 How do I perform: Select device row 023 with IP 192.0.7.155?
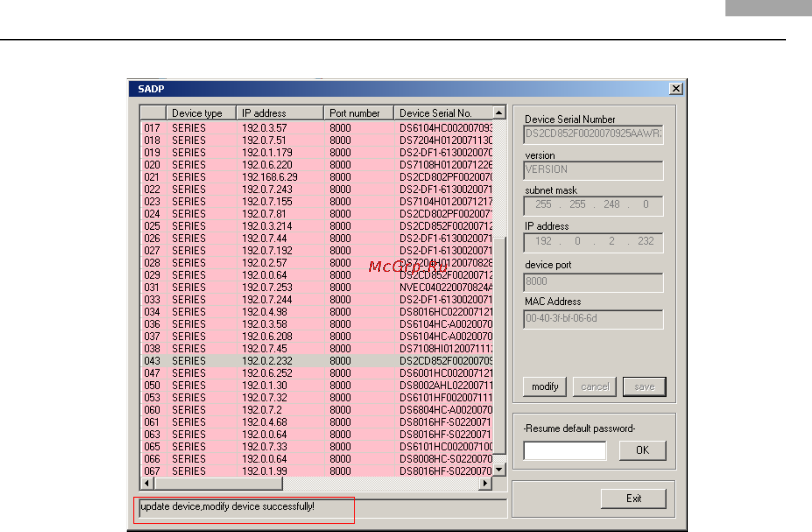click(x=316, y=202)
